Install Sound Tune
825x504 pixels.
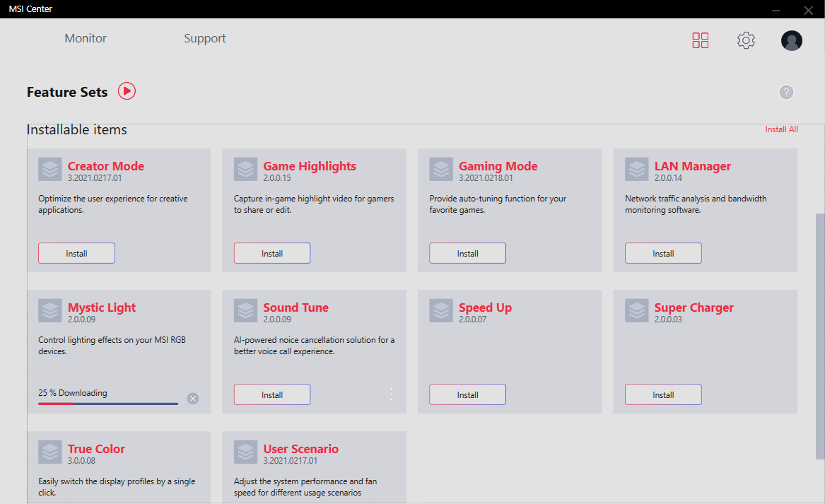[272, 394]
